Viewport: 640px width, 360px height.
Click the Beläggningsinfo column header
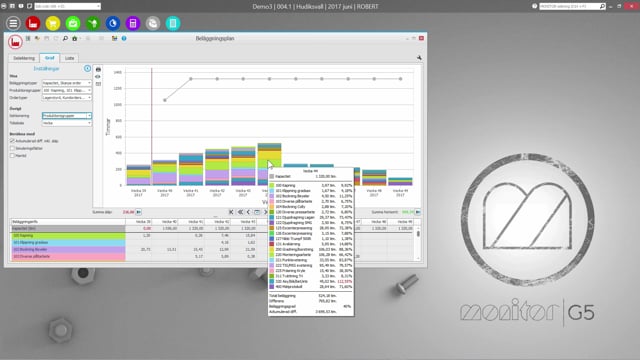click(68, 222)
